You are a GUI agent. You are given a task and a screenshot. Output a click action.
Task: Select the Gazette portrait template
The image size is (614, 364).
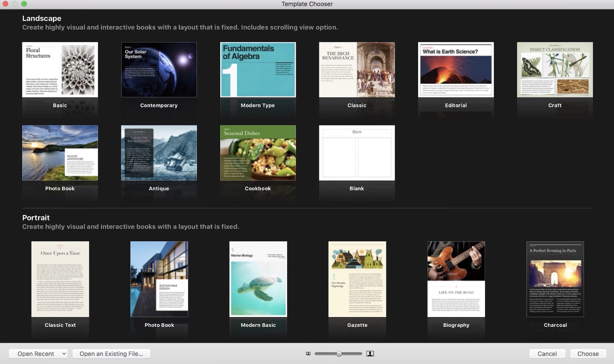click(357, 279)
